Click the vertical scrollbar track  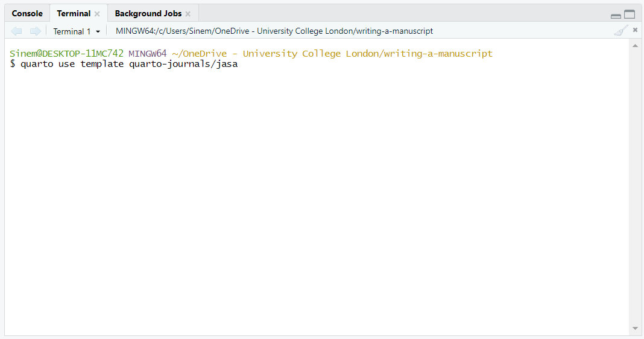(x=635, y=181)
